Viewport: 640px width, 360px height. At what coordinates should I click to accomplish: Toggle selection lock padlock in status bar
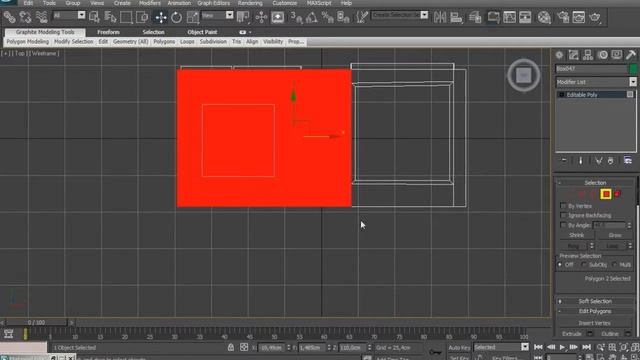pyautogui.click(x=231, y=347)
